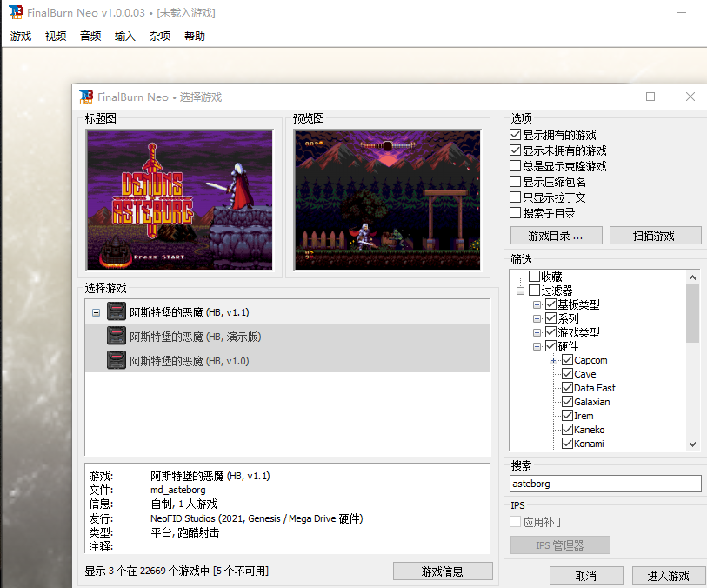The width and height of the screenshot is (707, 588).
Task: Uncheck the Galaxian hardware filter
Action: point(568,402)
